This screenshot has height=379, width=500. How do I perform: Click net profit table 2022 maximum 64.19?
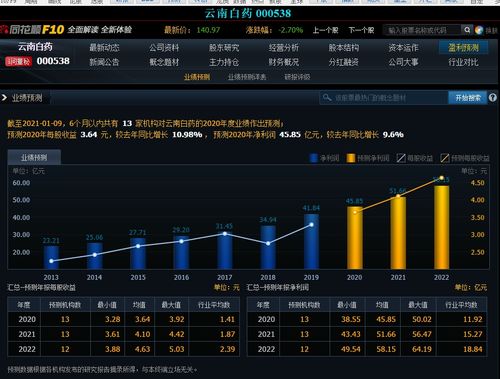(422, 349)
